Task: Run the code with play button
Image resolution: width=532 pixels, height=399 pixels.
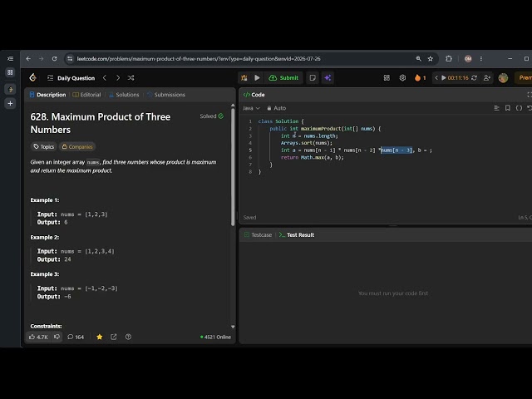Action: 257,77
